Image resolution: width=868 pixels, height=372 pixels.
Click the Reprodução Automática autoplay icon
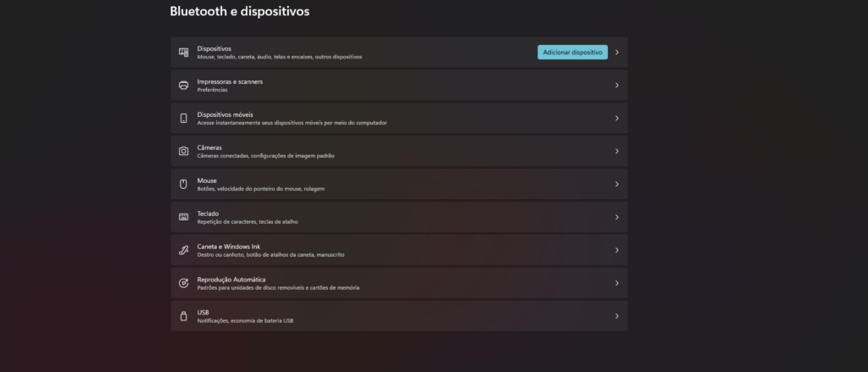pyautogui.click(x=184, y=283)
